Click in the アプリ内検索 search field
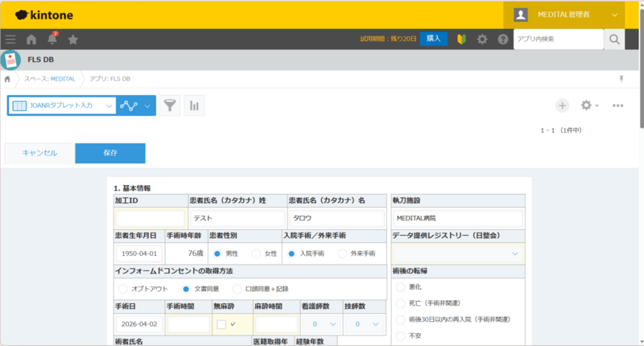This screenshot has height=346, width=644. [558, 39]
